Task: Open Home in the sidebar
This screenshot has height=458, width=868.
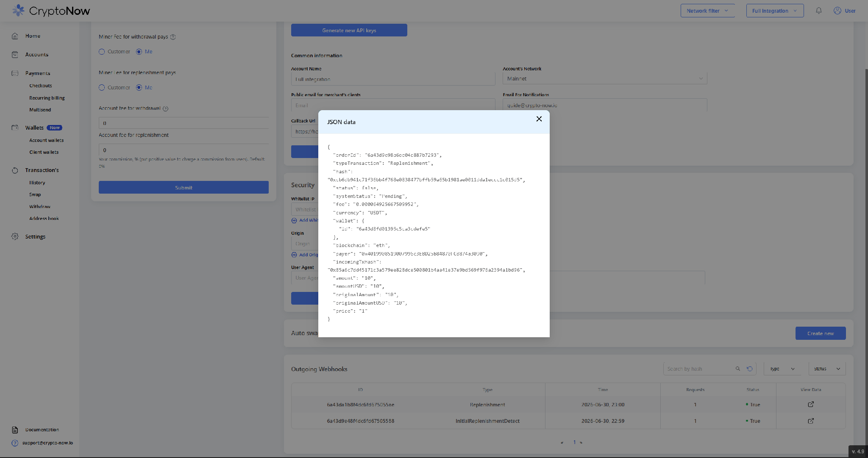Action: (33, 36)
